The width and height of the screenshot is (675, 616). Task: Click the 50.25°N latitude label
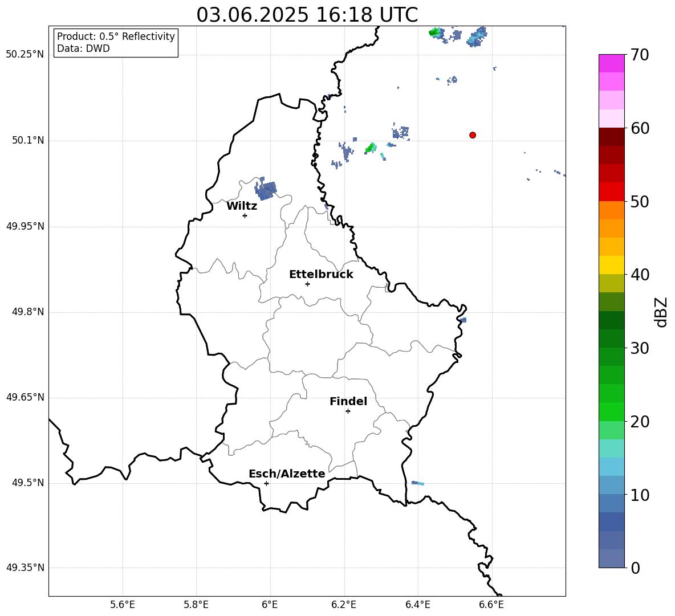point(25,55)
